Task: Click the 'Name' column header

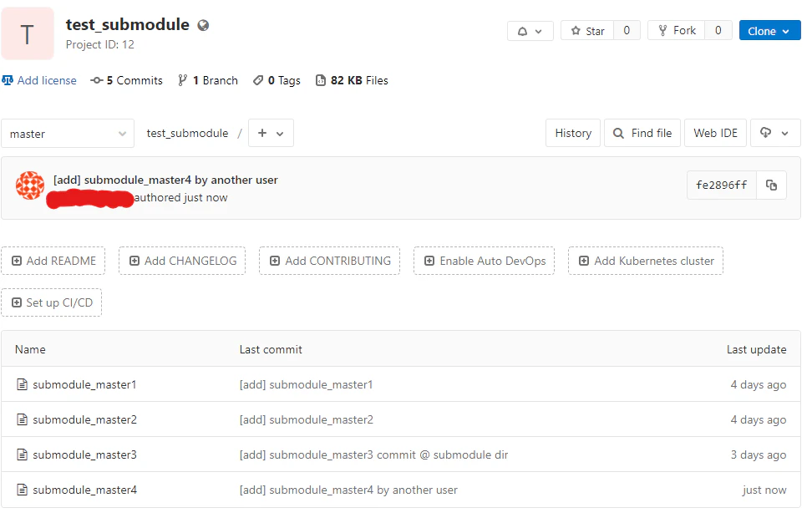Action: tap(30, 349)
